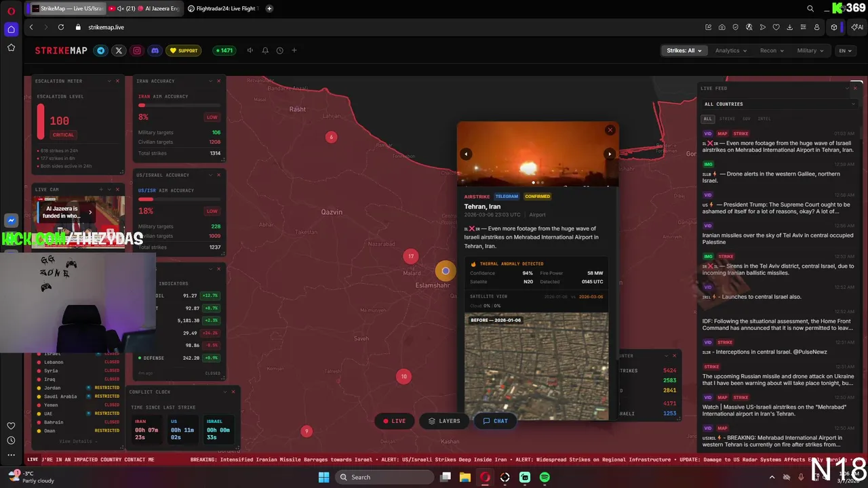Viewport: 868px width, 488px height.
Task: Open the before satellite image thumbnail
Action: 536,366
